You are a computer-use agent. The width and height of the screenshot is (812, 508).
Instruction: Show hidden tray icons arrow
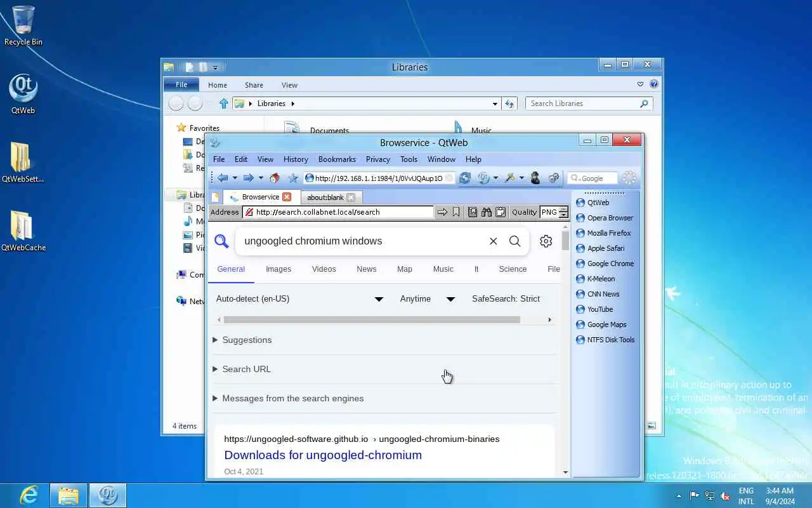point(679,496)
